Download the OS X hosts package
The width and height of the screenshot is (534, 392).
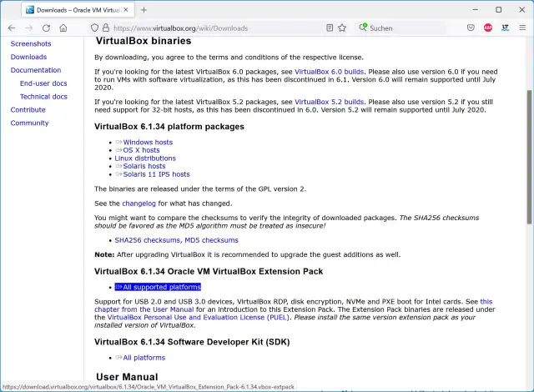141,150
